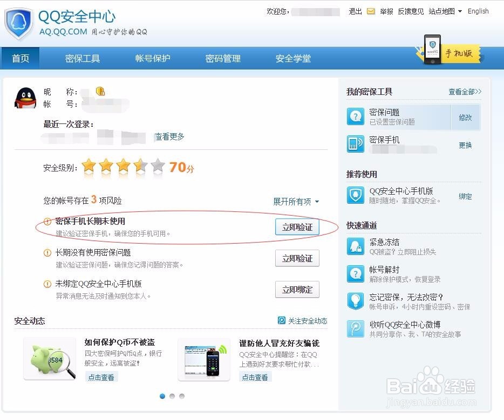Switch language to English
This screenshot has width=504, height=420.
coord(478,11)
